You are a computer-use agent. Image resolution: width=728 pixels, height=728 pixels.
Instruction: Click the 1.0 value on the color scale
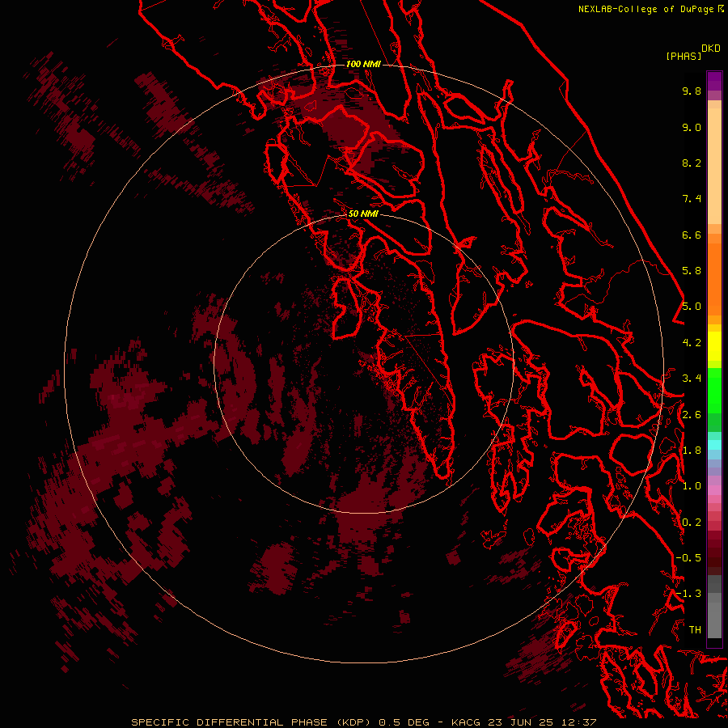coord(692,486)
